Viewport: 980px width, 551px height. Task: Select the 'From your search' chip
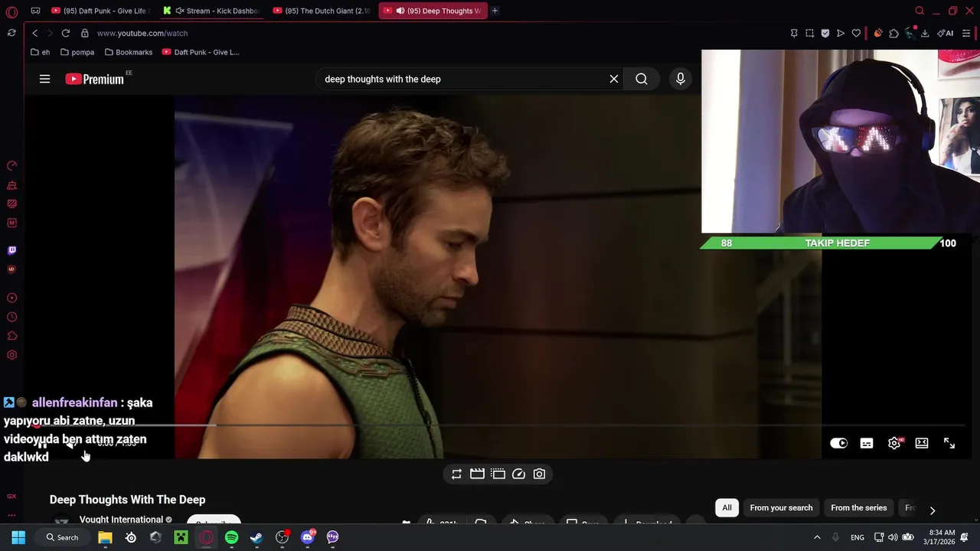(781, 507)
